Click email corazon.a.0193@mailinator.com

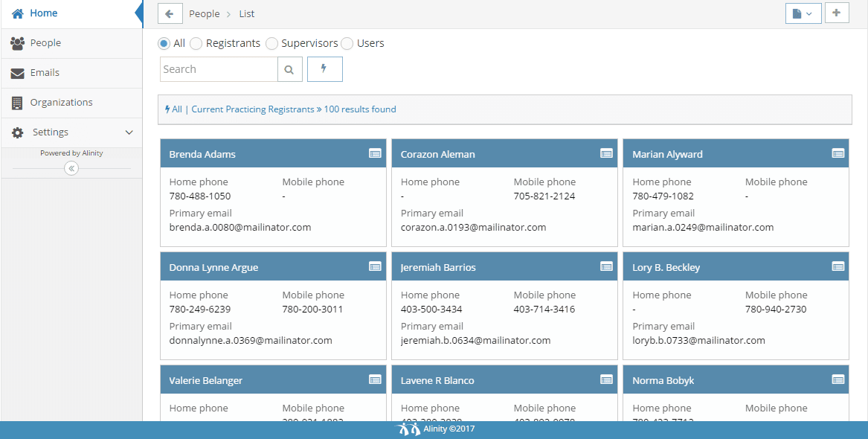(x=473, y=227)
